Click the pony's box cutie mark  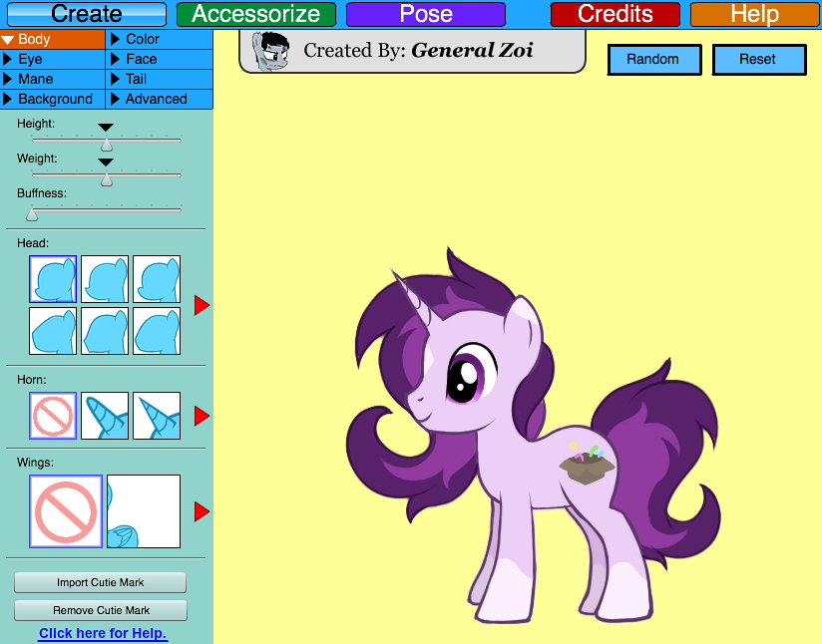tap(587, 464)
